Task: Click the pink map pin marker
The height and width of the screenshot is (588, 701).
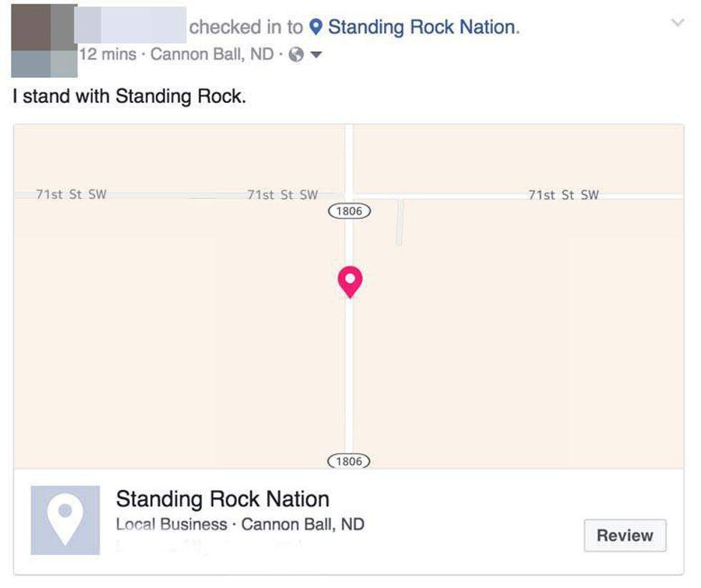Action: click(x=350, y=280)
